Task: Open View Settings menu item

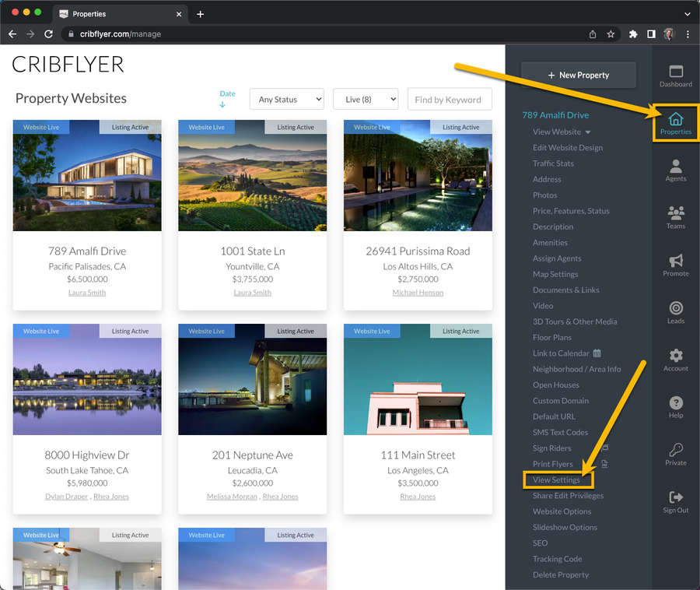Action: (556, 479)
